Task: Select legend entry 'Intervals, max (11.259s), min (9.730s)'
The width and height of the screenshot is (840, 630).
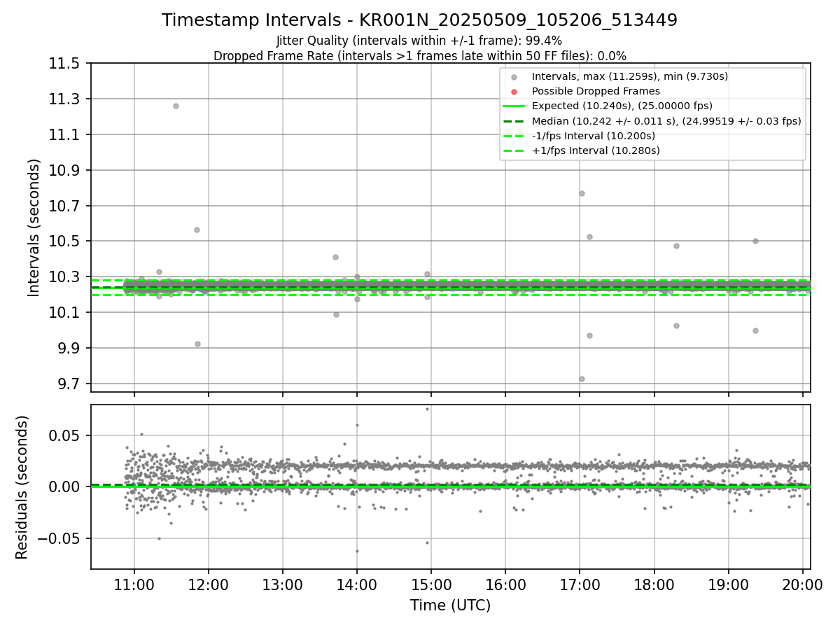Action: pos(630,76)
